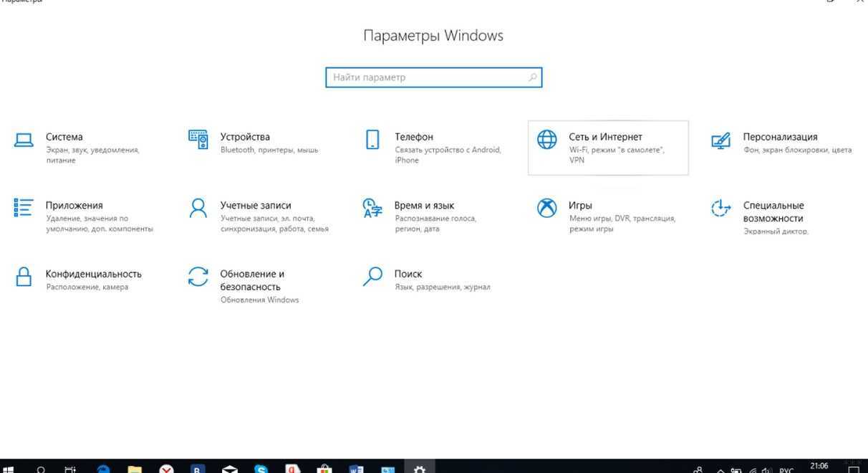Open Поиск settings via magnifier icon
This screenshot has width=868, height=473.
[x=372, y=277]
